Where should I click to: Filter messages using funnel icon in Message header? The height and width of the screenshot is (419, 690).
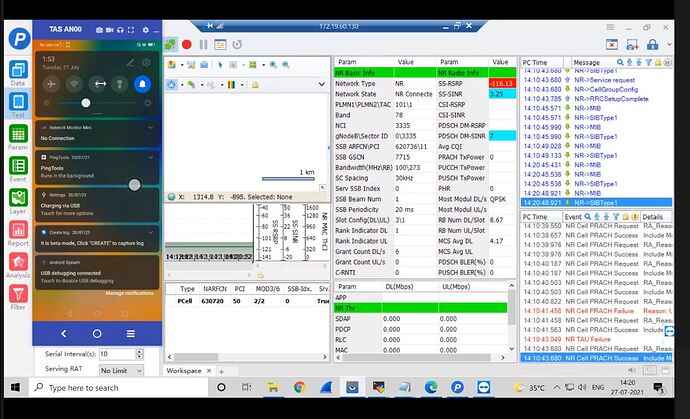[x=649, y=62]
